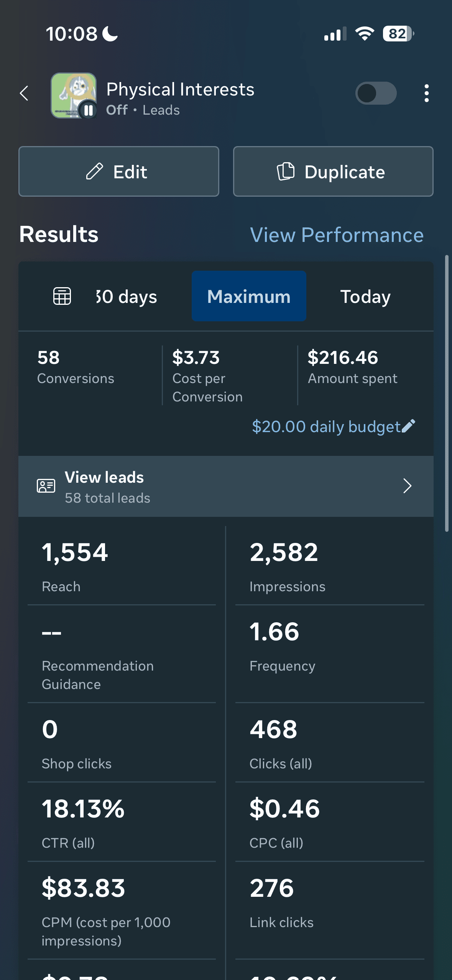
Task: Tap the Impressions metric tile
Action: (329, 566)
